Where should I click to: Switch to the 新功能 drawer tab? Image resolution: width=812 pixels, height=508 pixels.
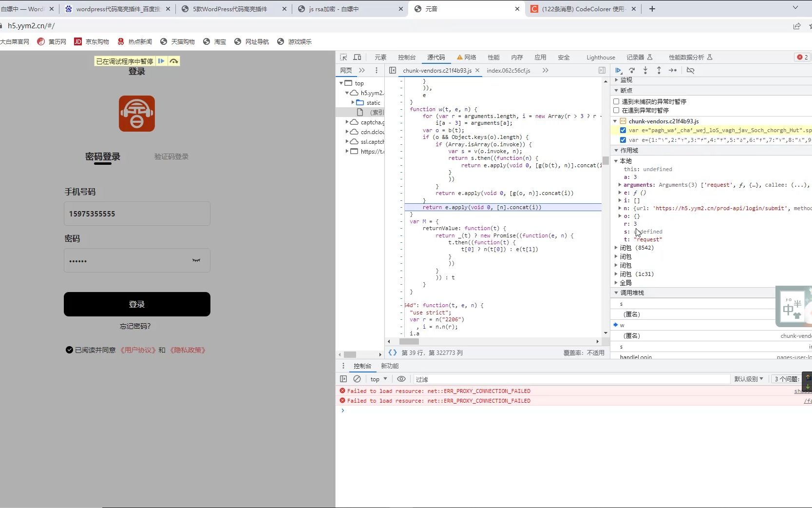tap(390, 366)
